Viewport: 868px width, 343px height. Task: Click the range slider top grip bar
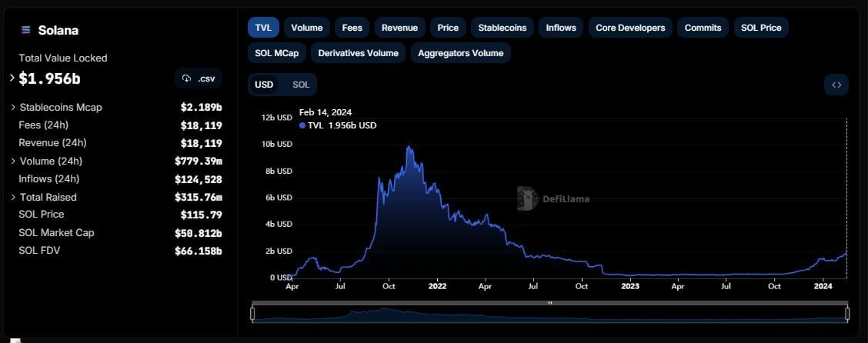pyautogui.click(x=549, y=302)
